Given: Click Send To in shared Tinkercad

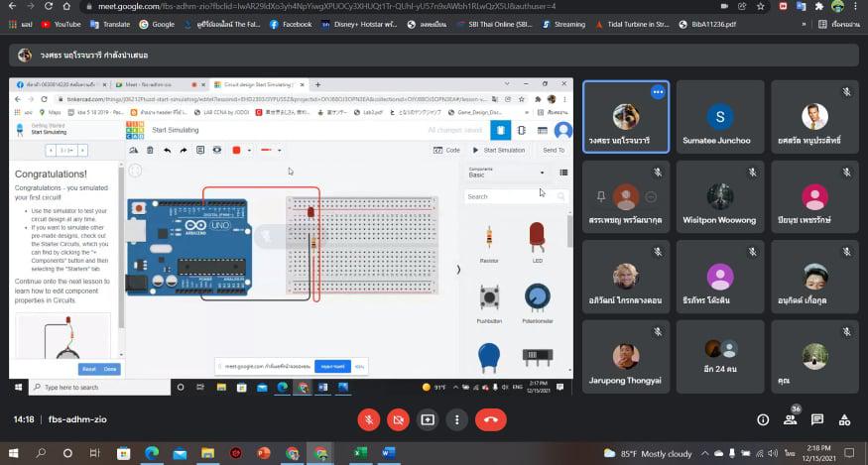Looking at the screenshot, I should [x=554, y=150].
